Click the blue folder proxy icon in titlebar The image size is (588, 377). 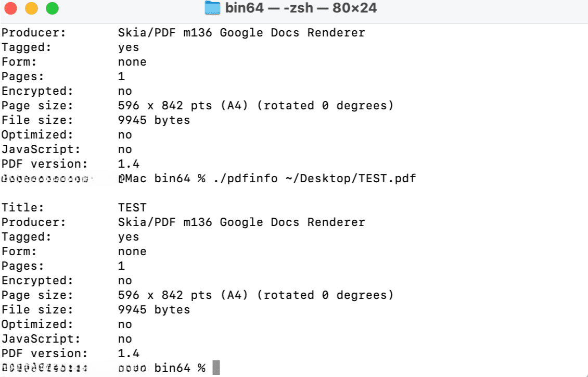pos(213,8)
